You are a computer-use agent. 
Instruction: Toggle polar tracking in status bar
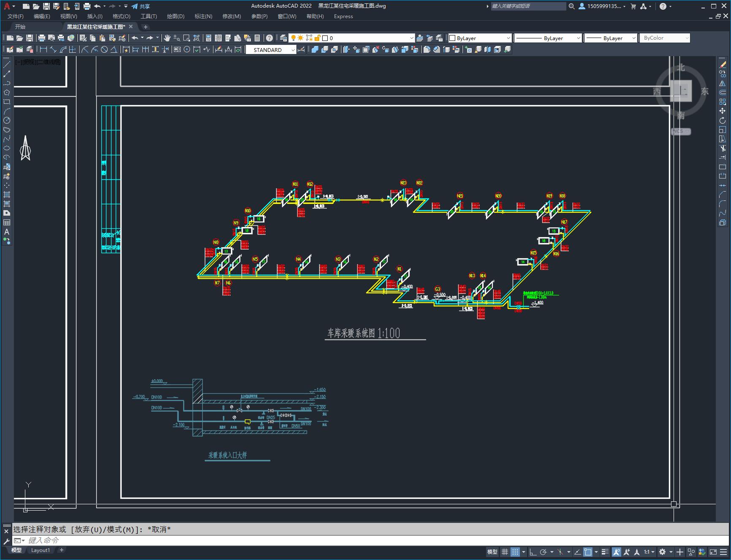point(543,552)
